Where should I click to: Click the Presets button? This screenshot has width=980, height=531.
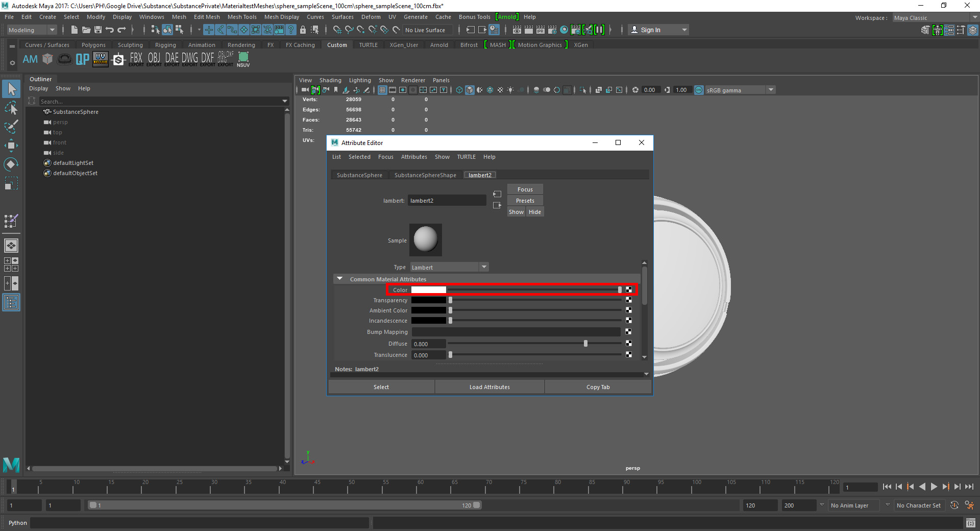[525, 201]
